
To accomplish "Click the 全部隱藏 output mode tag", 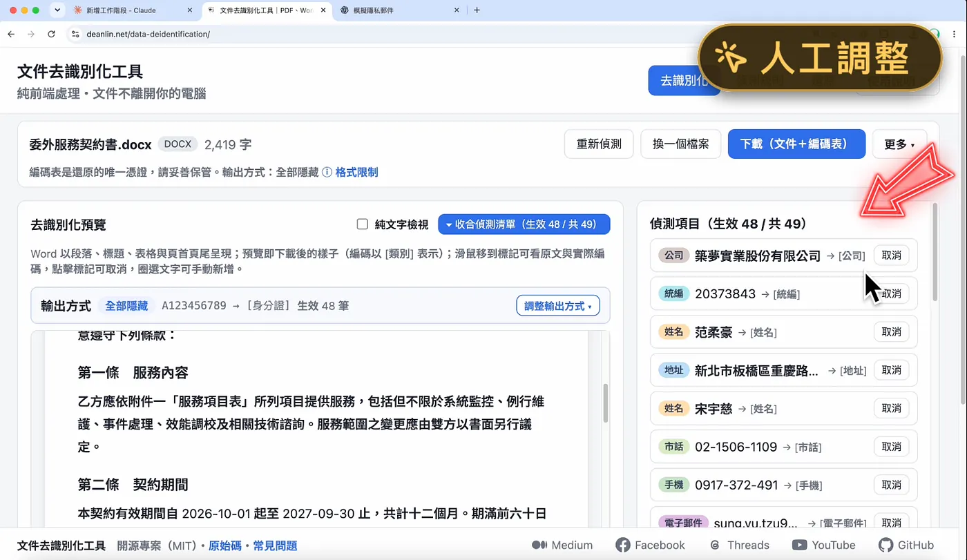I will (x=126, y=306).
